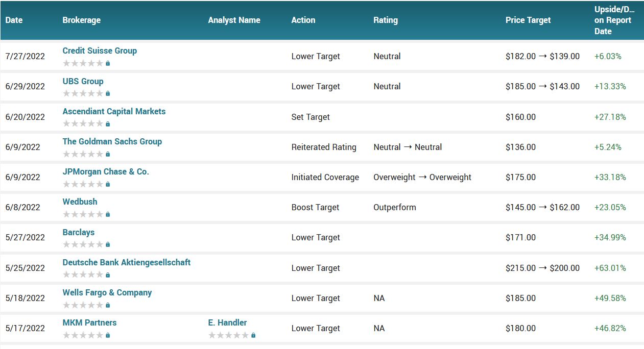The width and height of the screenshot is (644, 349).
Task: Click the lock icon under Credit Suisse Group
Action: pyautogui.click(x=108, y=64)
